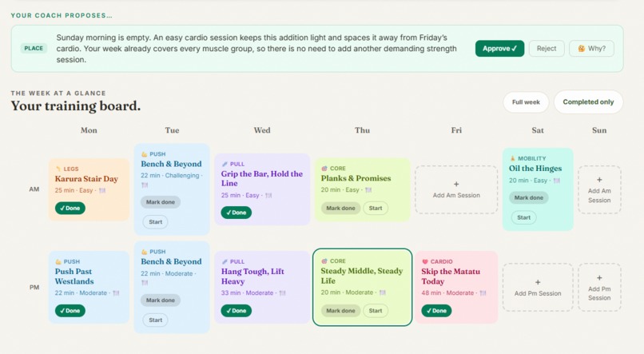Screen dimensions: 644x354
Task: Click equipment icon on Grip the Bar card
Action: tap(268, 196)
